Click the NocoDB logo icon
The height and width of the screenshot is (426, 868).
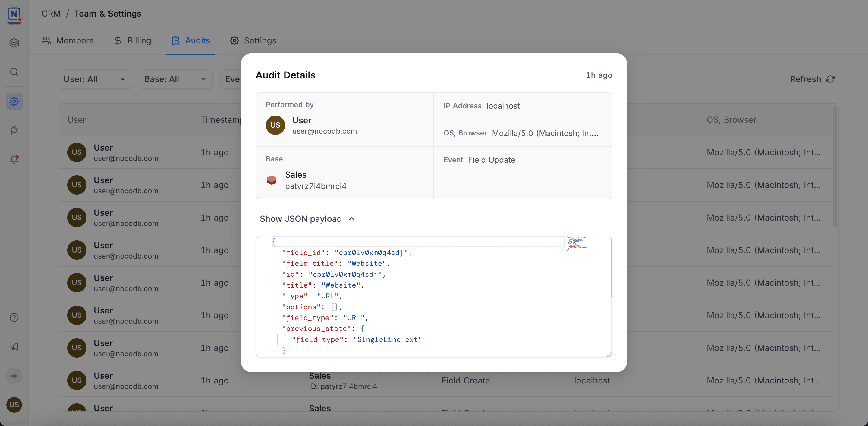tap(14, 14)
